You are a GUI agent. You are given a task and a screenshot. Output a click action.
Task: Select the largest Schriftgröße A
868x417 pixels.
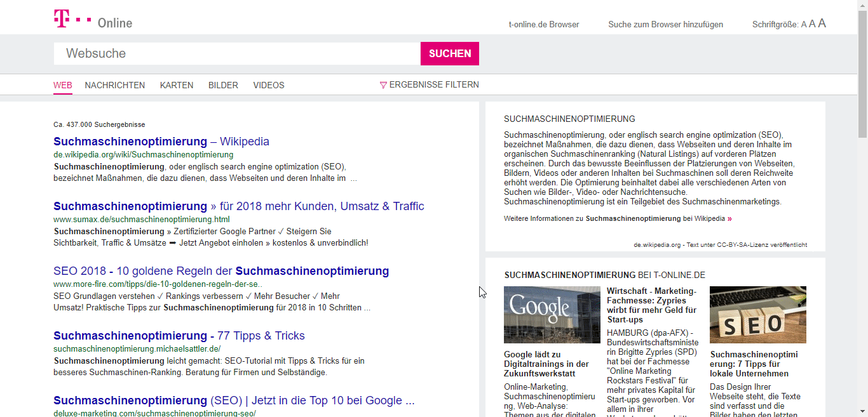click(x=822, y=23)
